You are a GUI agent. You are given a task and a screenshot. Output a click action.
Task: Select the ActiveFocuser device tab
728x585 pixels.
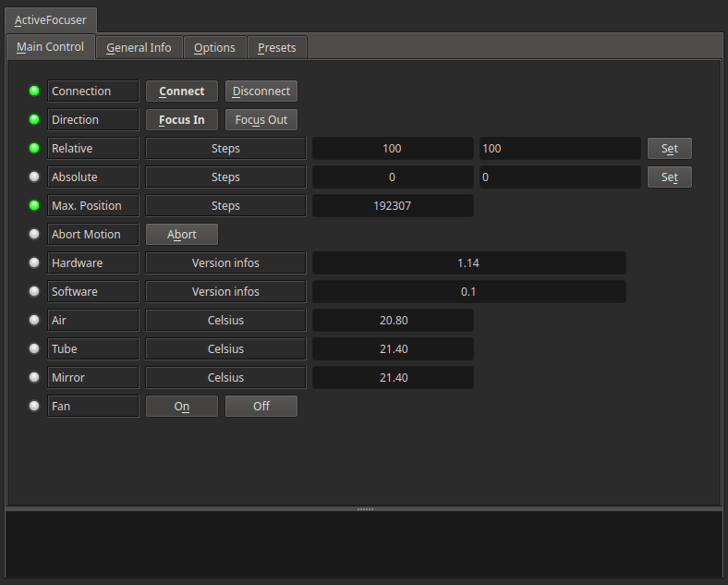point(51,20)
